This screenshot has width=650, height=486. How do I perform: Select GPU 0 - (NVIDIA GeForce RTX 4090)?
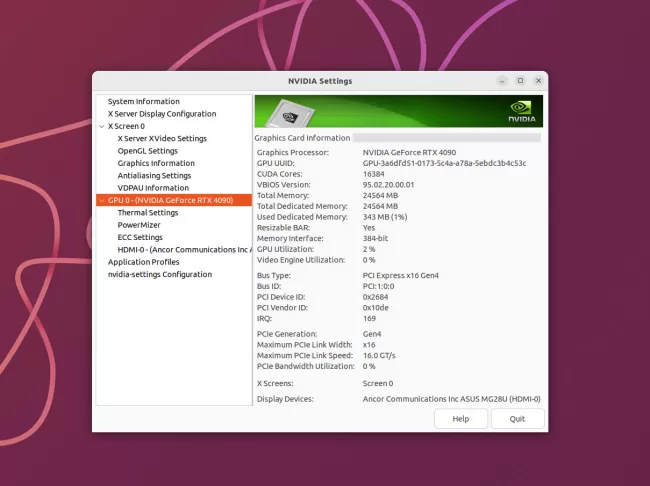click(170, 200)
